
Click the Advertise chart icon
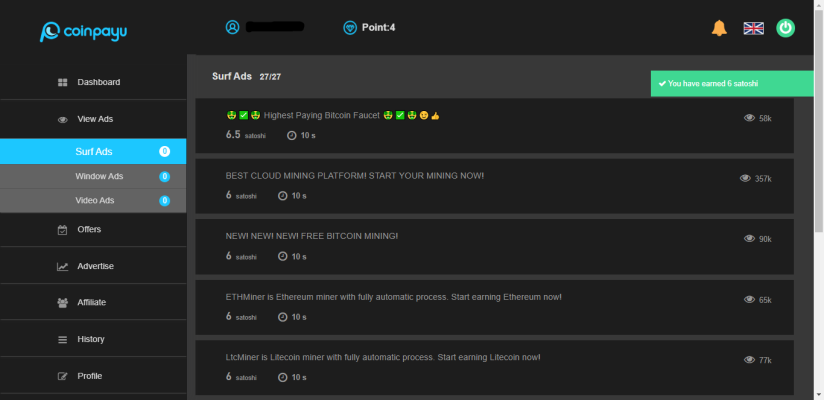(x=63, y=266)
